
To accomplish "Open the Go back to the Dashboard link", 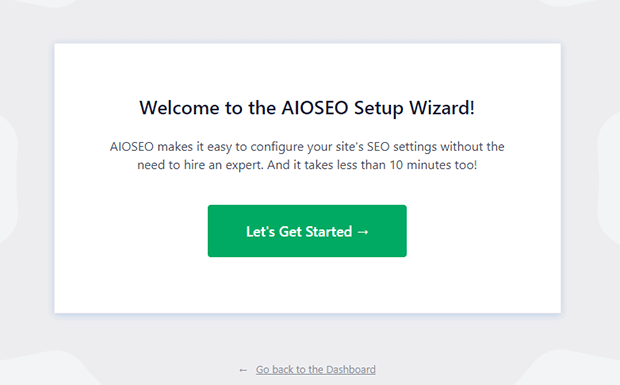I will (x=316, y=370).
